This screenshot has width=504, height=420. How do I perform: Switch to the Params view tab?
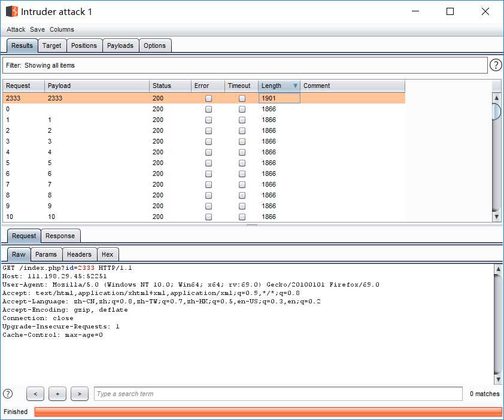(46, 254)
